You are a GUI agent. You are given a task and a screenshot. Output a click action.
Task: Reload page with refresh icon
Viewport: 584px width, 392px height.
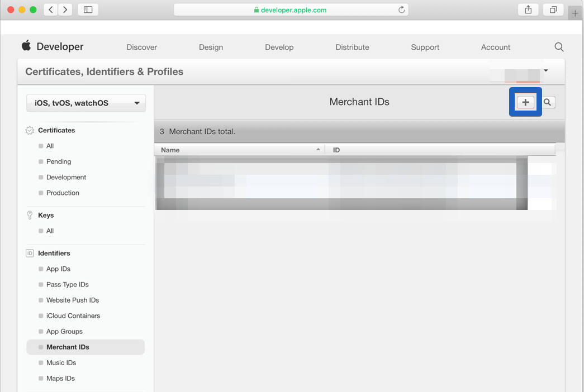401,9
